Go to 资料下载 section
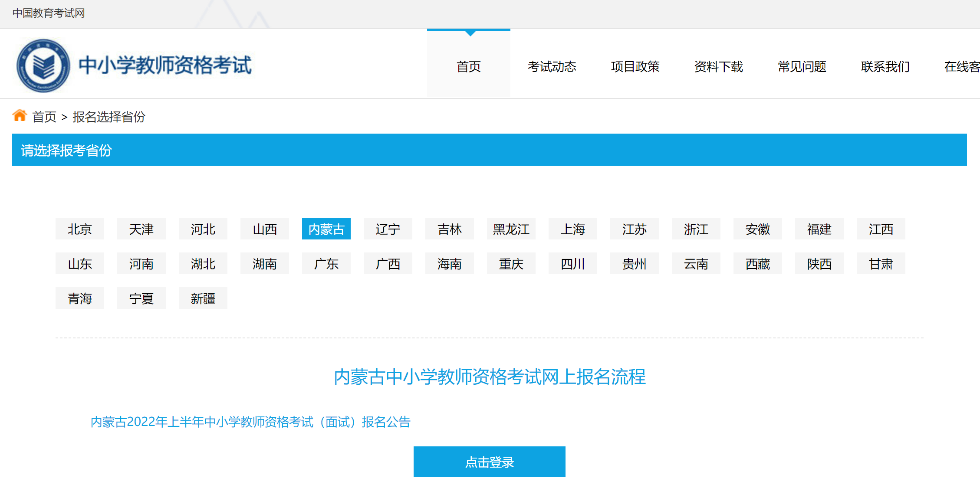980x498 pixels. (718, 66)
